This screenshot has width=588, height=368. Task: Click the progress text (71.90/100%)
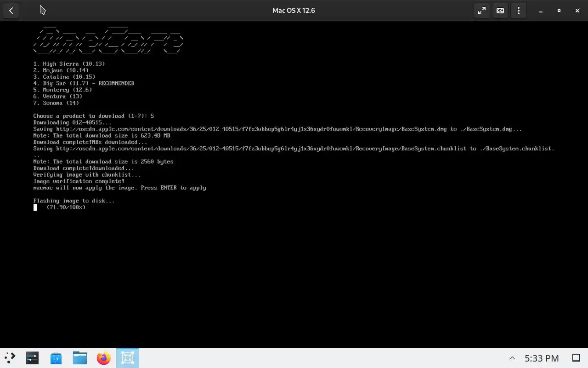tap(66, 207)
